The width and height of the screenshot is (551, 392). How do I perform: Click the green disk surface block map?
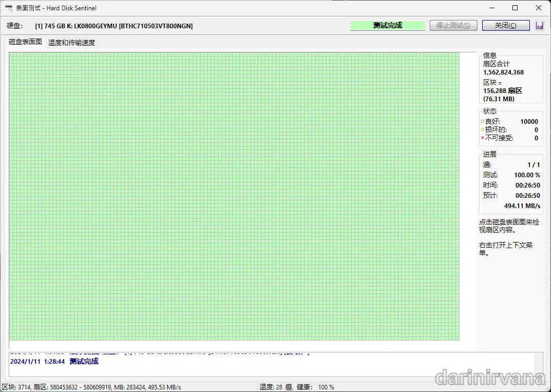(234, 196)
